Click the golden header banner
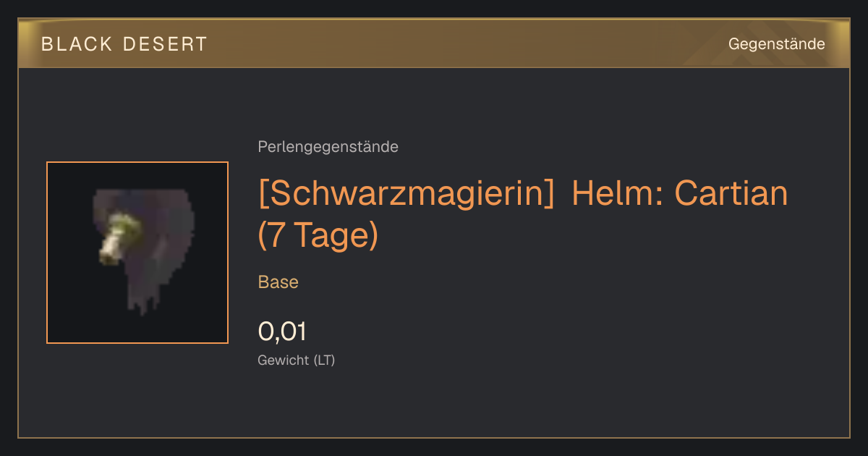The image size is (868, 456). 434,43
